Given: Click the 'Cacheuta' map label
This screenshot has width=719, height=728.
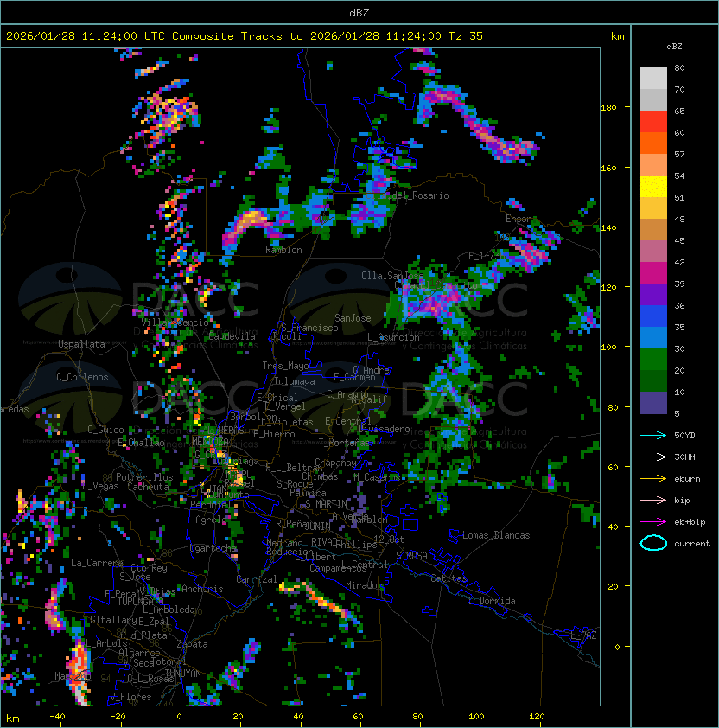Looking at the screenshot, I should point(148,487).
